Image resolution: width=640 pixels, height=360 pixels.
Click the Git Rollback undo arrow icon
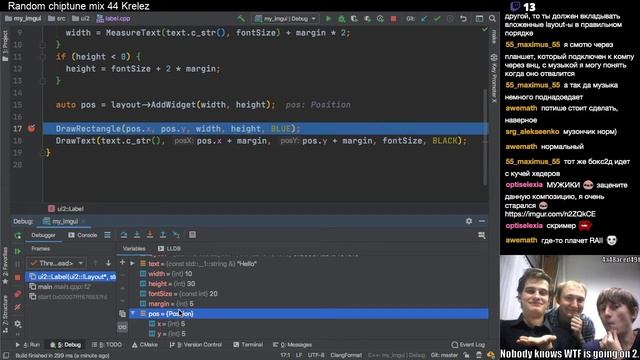[463, 18]
